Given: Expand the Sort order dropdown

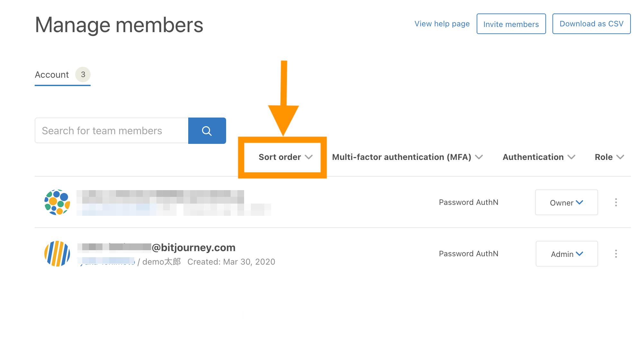Looking at the screenshot, I should coord(285,157).
